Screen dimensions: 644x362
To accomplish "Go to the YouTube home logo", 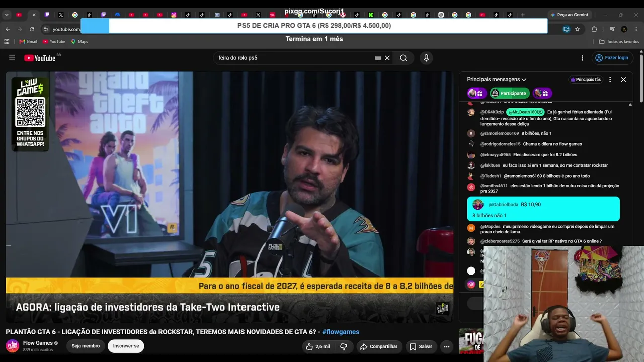I will point(40,58).
